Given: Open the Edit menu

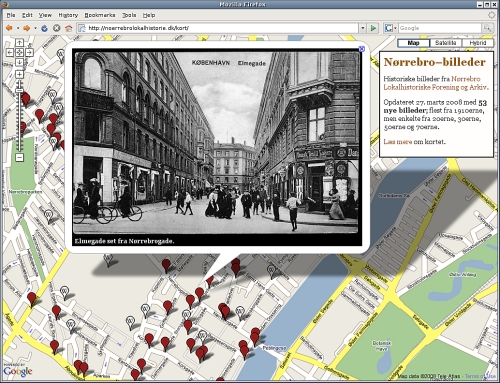Looking at the screenshot, I should tap(27, 15).
